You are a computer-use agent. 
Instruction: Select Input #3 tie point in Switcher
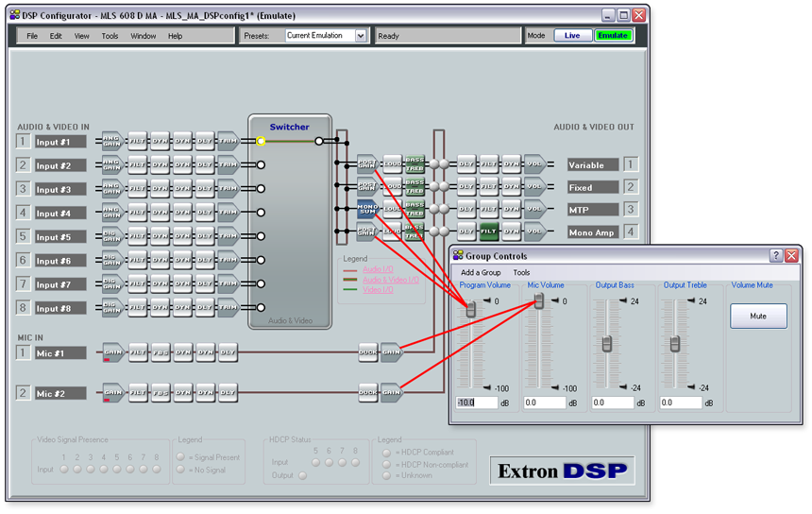click(x=261, y=188)
